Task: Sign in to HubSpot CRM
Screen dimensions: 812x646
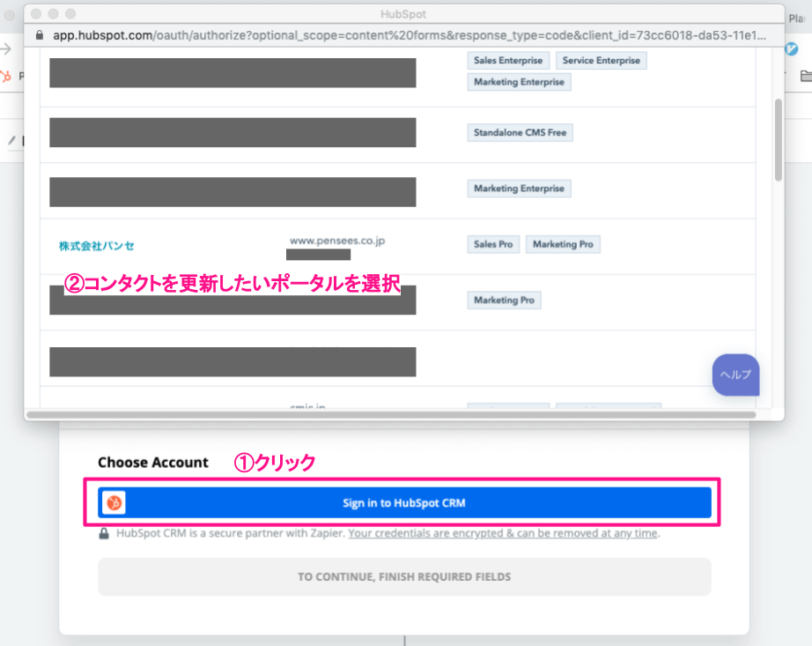Action: click(x=404, y=503)
